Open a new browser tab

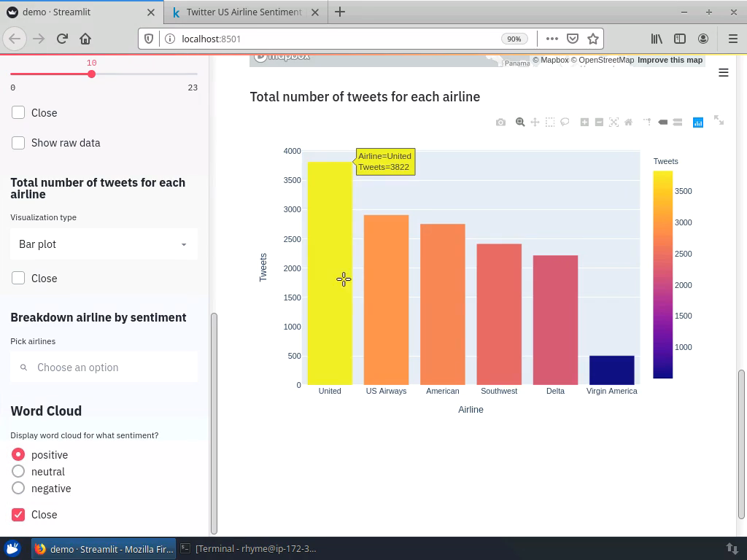(340, 12)
